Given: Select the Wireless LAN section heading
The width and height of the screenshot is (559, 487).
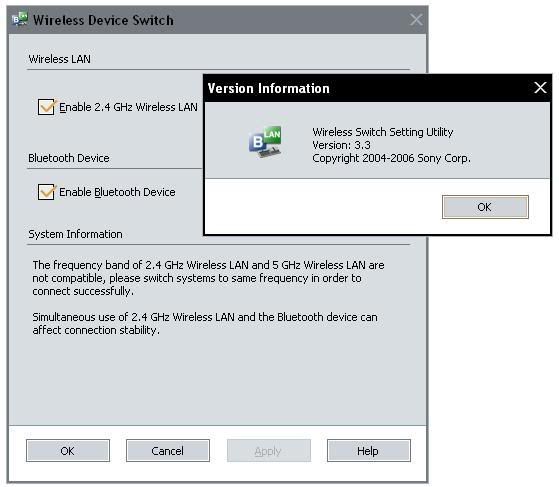Looking at the screenshot, I should point(60,59).
